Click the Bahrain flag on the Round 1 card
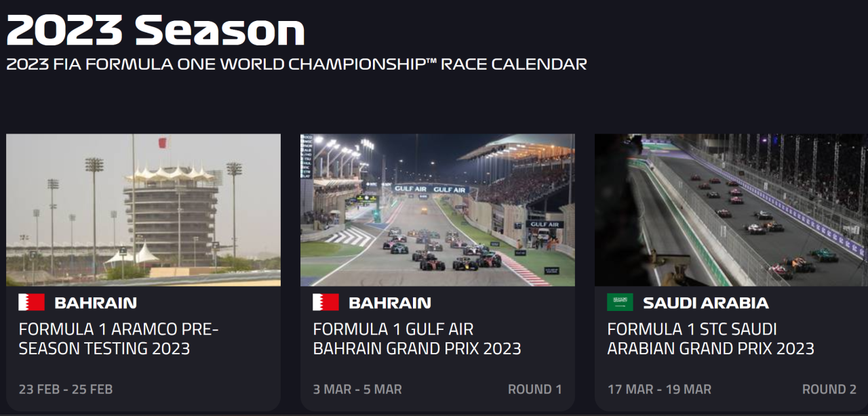 [325, 302]
